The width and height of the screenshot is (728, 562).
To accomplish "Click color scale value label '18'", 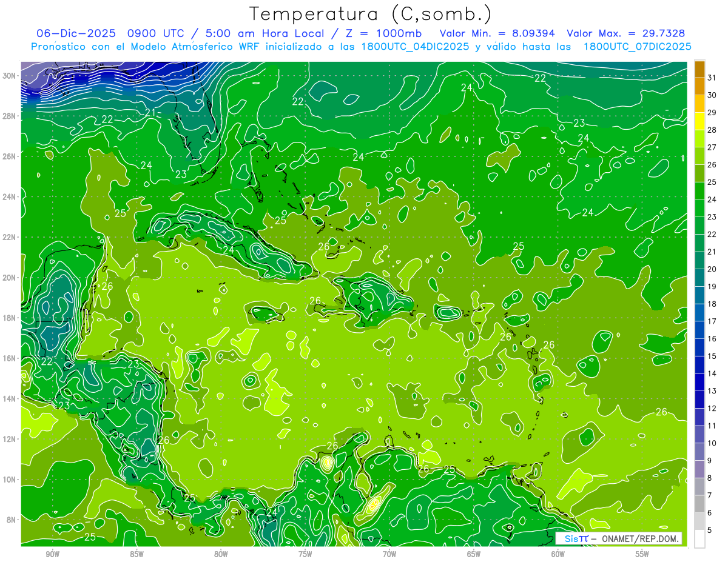I will pyautogui.click(x=712, y=304).
